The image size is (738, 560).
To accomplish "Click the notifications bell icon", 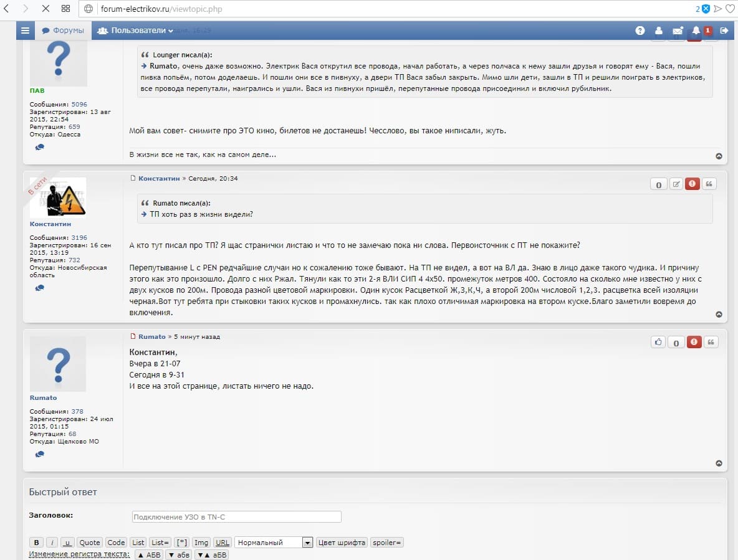I will pyautogui.click(x=696, y=31).
